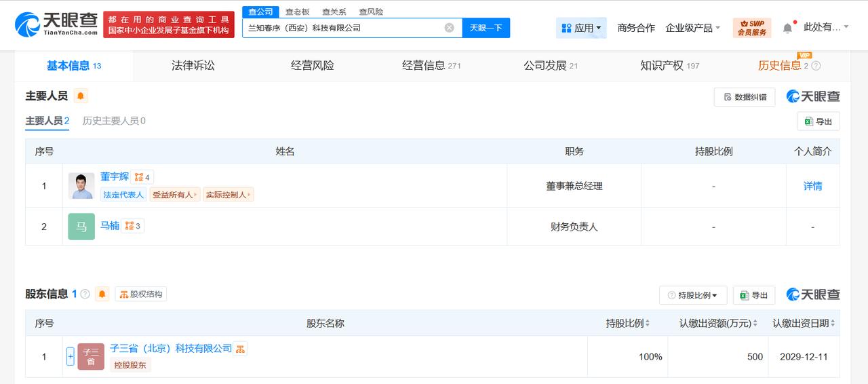Open 马楠's relation graph badge showing 3

[133, 226]
